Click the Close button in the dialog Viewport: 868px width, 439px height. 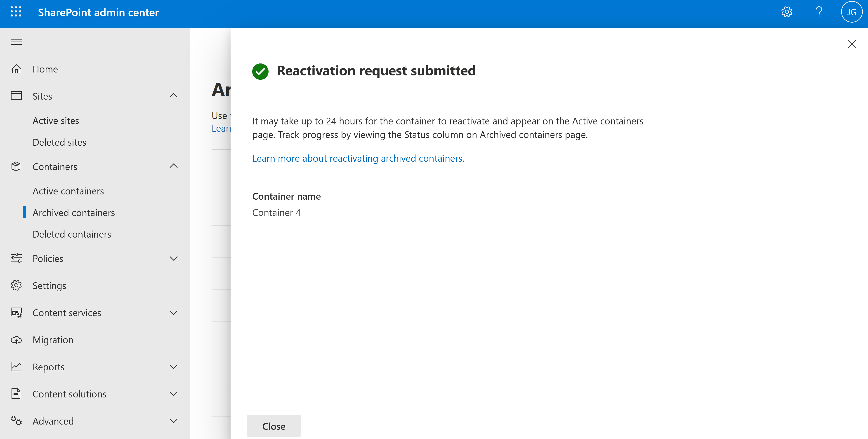point(274,426)
